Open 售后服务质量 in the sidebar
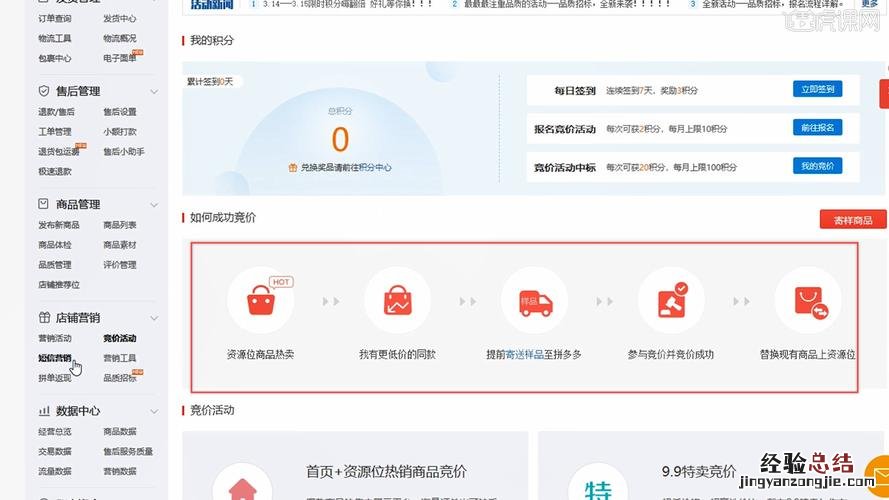This screenshot has width=889, height=500. [128, 451]
